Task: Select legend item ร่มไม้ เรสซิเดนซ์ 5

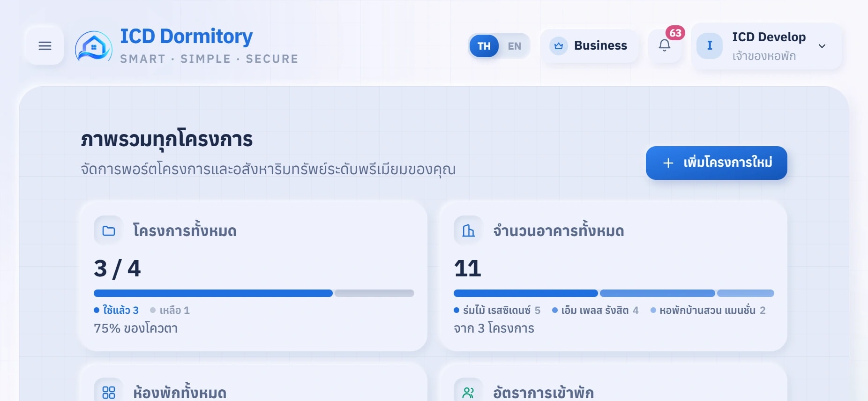Action: 497,310
